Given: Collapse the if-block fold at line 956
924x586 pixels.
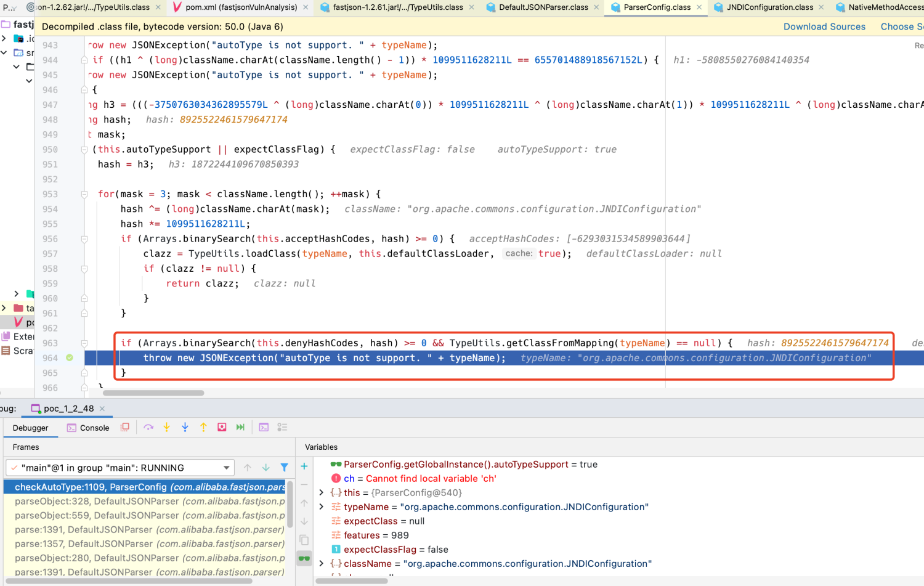Looking at the screenshot, I should [84, 239].
